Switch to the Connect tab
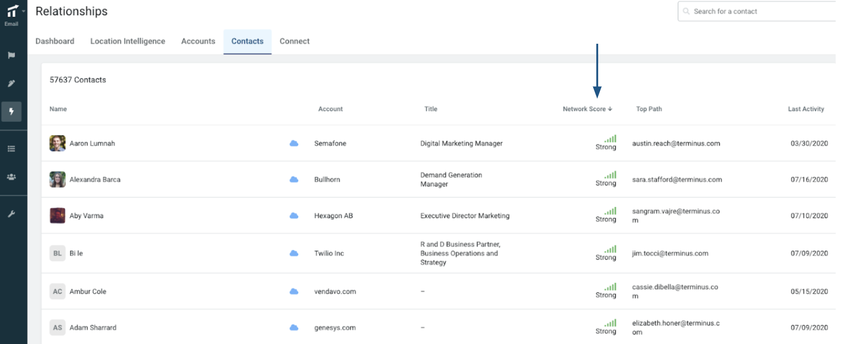Viewport: 868px width, 344px height. pos(294,41)
